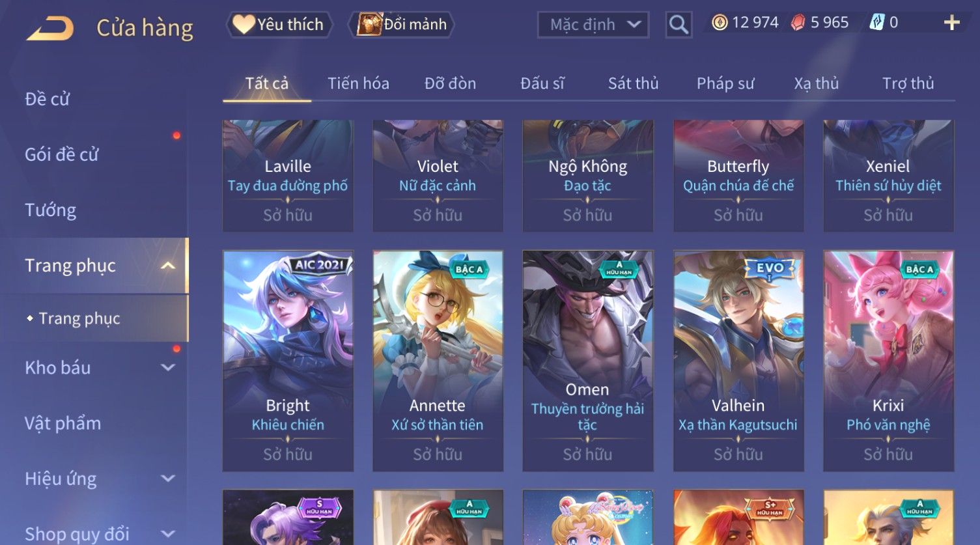Select Krixi Phó văn nghệ skin

tap(888, 361)
